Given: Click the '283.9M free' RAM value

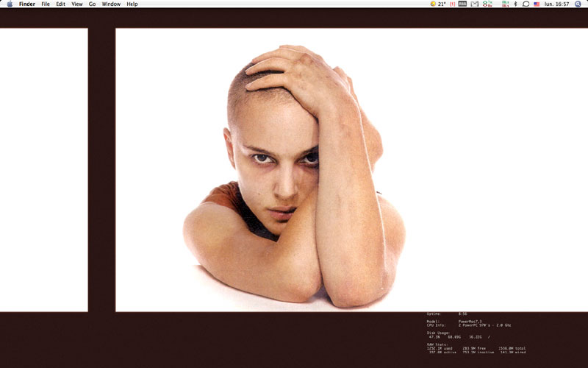Looking at the screenshot, I should pyautogui.click(x=474, y=348).
